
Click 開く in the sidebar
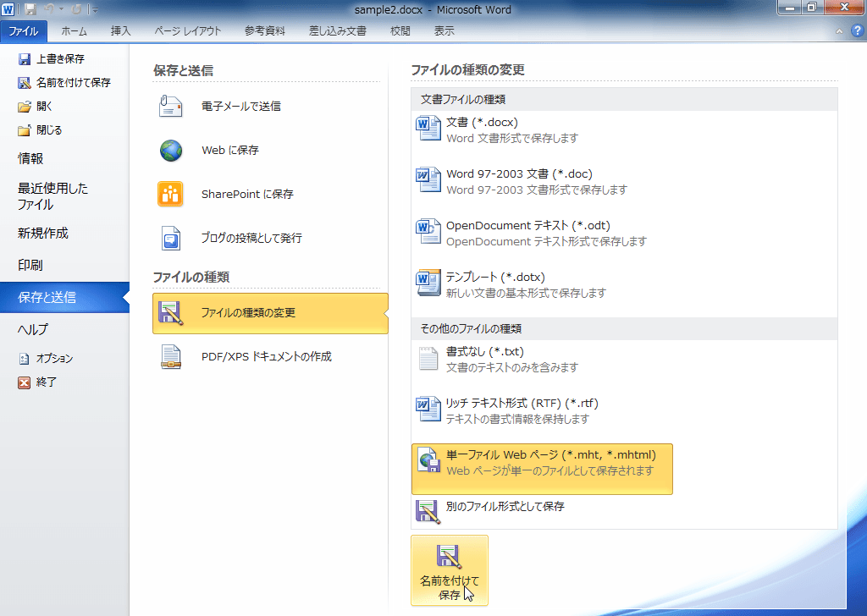click(x=35, y=106)
